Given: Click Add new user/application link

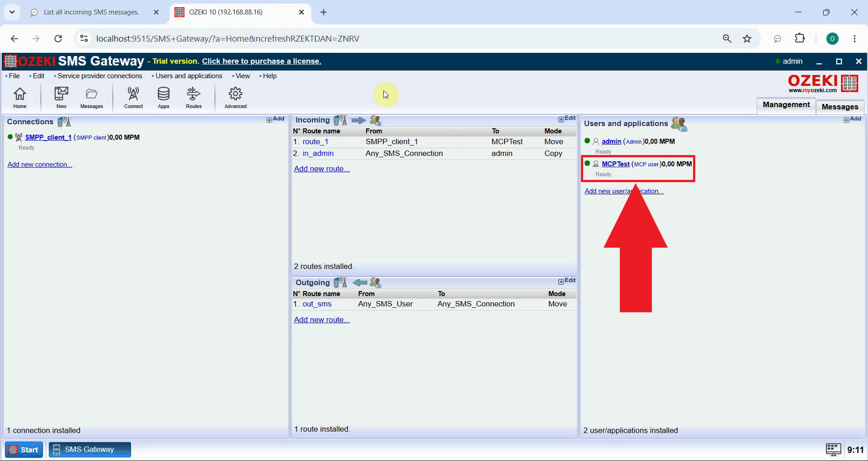Looking at the screenshot, I should coord(624,191).
